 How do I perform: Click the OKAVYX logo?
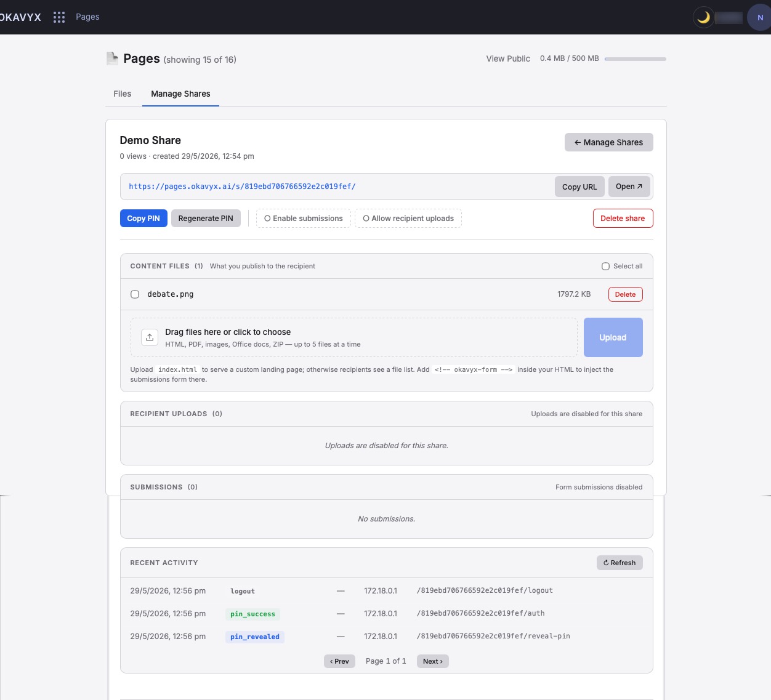tap(20, 17)
